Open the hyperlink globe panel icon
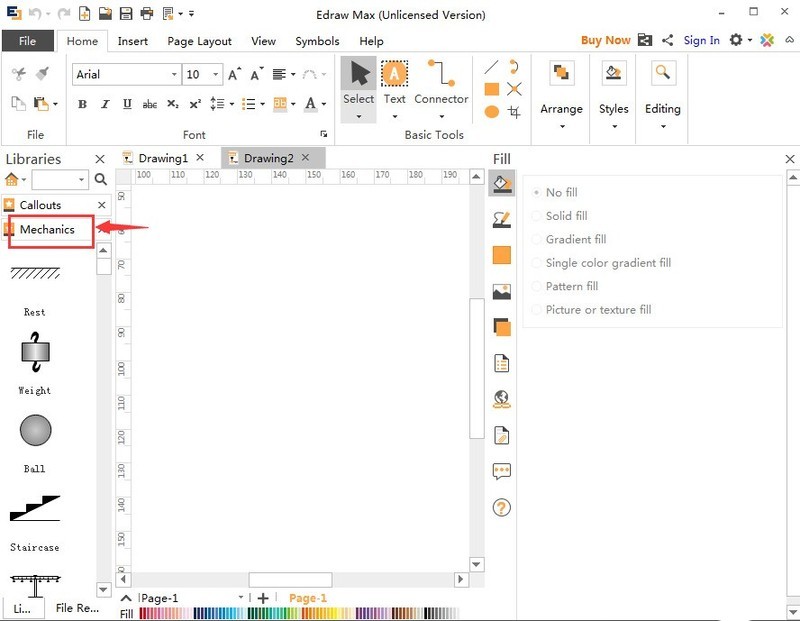800x621 pixels. point(502,400)
